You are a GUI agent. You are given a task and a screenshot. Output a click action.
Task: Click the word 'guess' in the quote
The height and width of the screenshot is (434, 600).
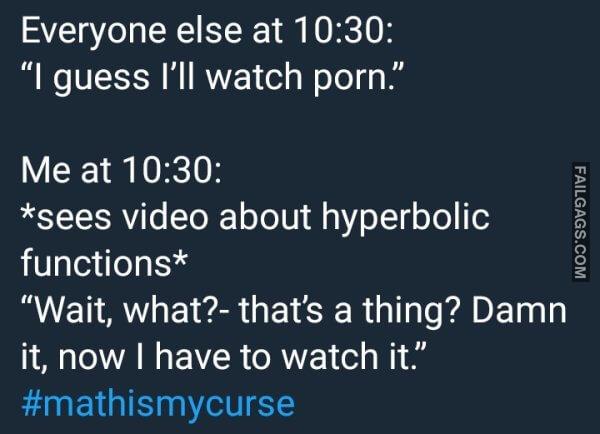point(100,79)
